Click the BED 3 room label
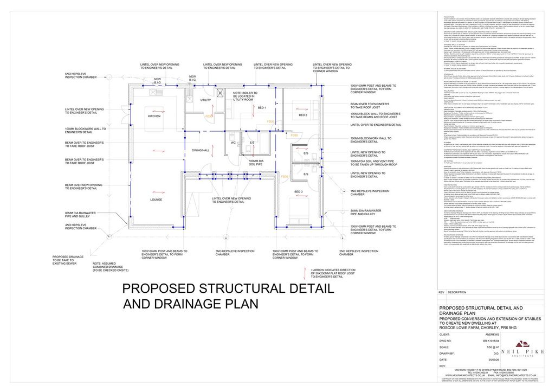Viewport: 555px width, 392px height. pyautogui.click(x=299, y=191)
